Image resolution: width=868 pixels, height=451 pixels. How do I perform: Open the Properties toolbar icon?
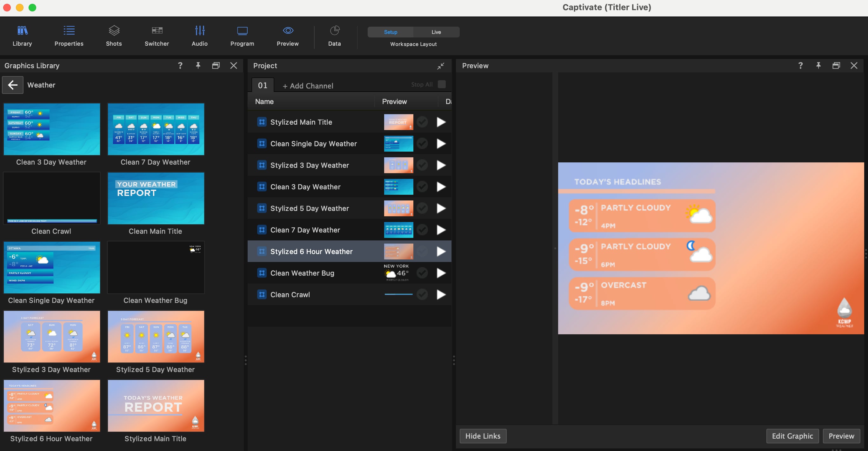click(69, 36)
